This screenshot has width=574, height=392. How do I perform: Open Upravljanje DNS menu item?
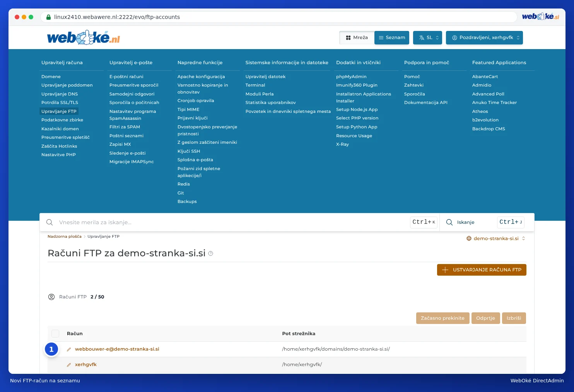[60, 94]
